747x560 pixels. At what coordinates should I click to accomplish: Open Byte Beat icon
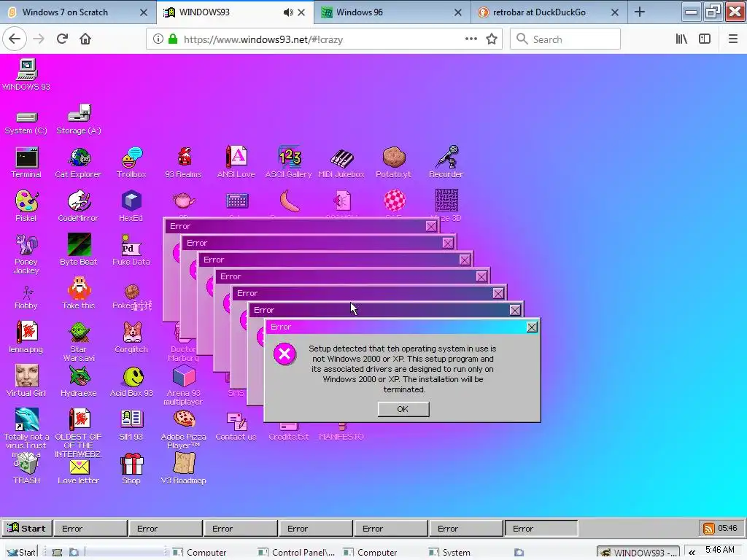coord(79,250)
